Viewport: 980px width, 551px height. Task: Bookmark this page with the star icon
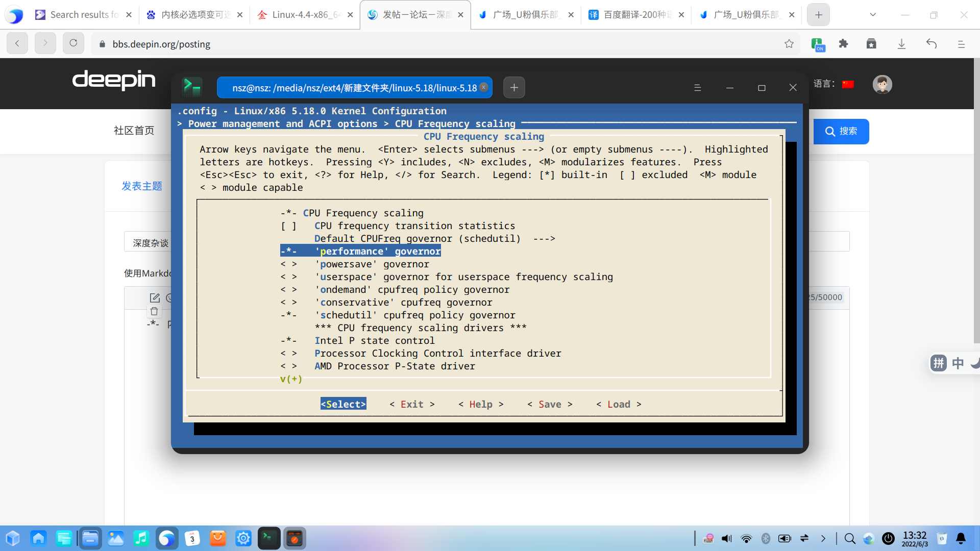(789, 44)
